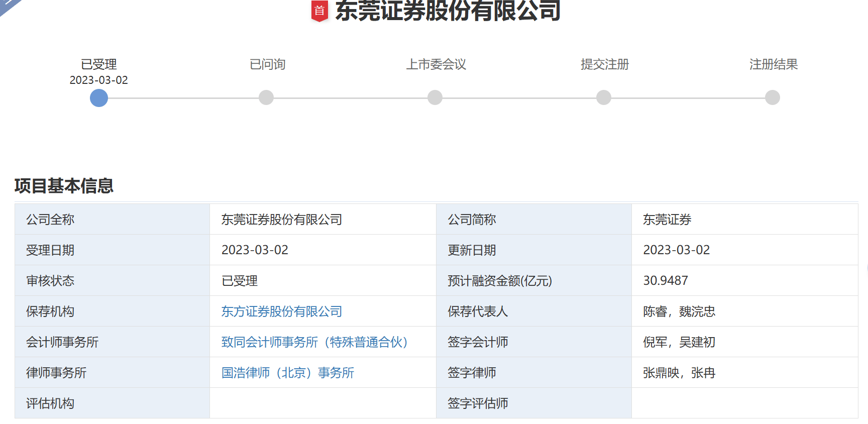This screenshot has height=424, width=868.
Task: Click the estimated financing value 30.9487
Action: pyautogui.click(x=666, y=281)
